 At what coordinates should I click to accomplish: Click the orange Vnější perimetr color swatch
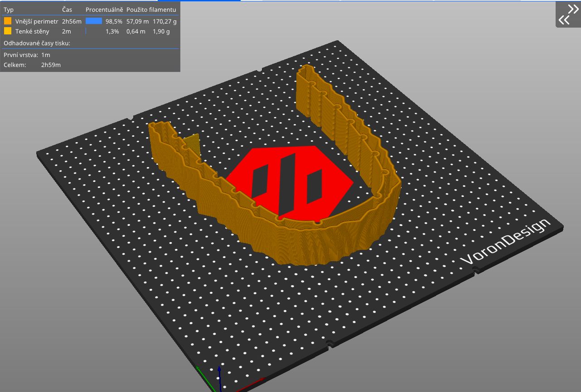point(8,21)
